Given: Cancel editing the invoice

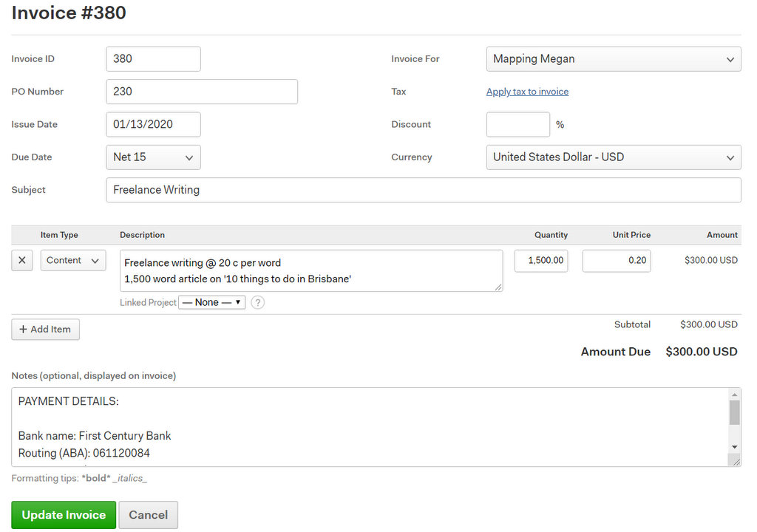Looking at the screenshot, I should (x=148, y=515).
